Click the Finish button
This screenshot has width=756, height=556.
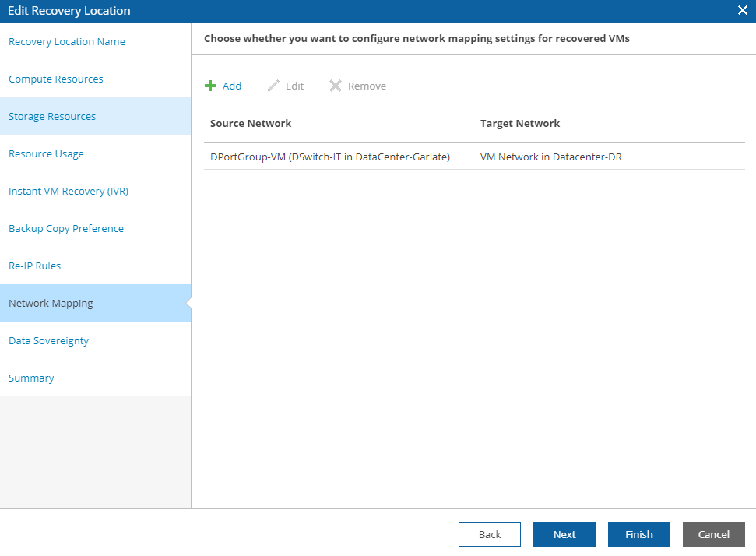point(639,534)
